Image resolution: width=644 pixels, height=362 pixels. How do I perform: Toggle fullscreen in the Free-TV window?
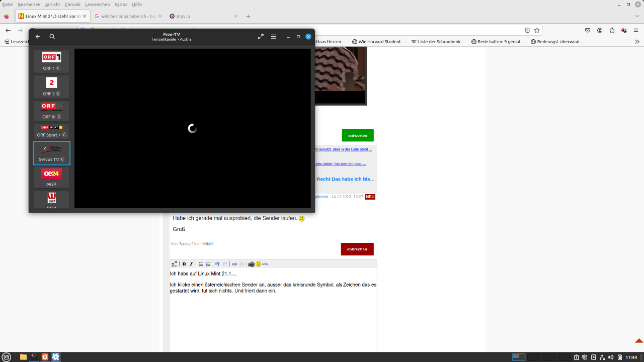pos(261,37)
